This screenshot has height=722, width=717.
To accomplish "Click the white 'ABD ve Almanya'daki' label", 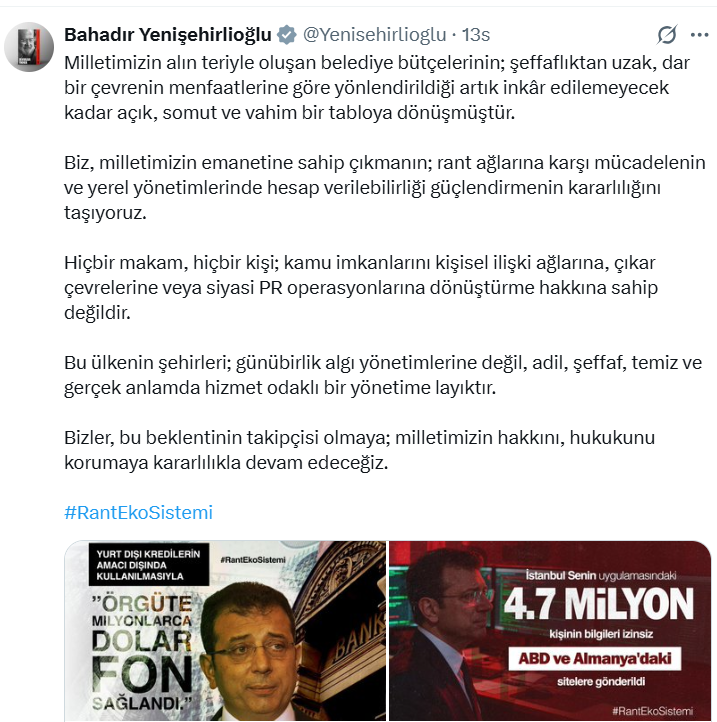I will pyautogui.click(x=595, y=659).
